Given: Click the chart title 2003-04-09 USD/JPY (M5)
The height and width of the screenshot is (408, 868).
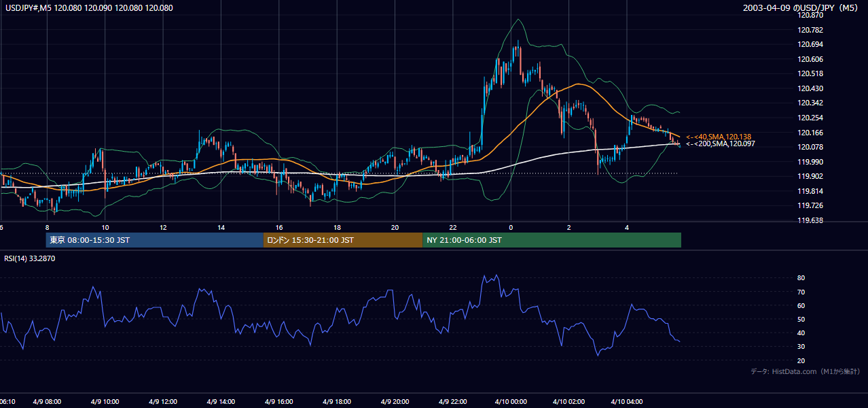Looking at the screenshot, I should click(801, 8).
